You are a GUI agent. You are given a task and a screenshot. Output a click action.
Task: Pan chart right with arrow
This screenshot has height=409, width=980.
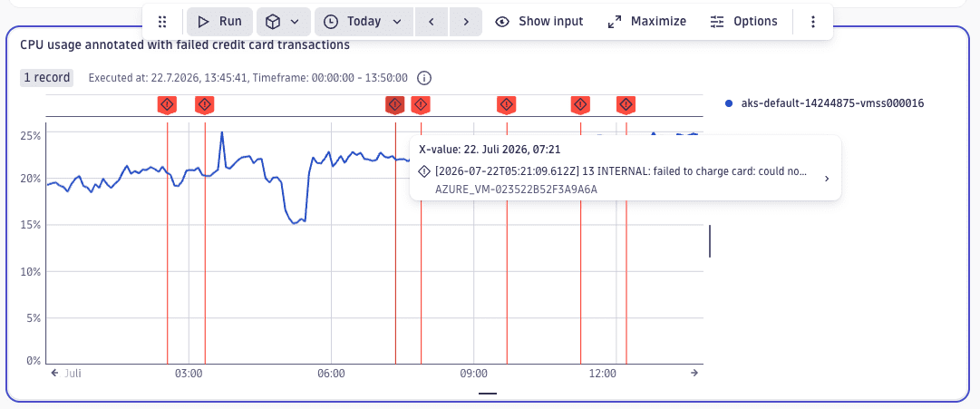(694, 374)
